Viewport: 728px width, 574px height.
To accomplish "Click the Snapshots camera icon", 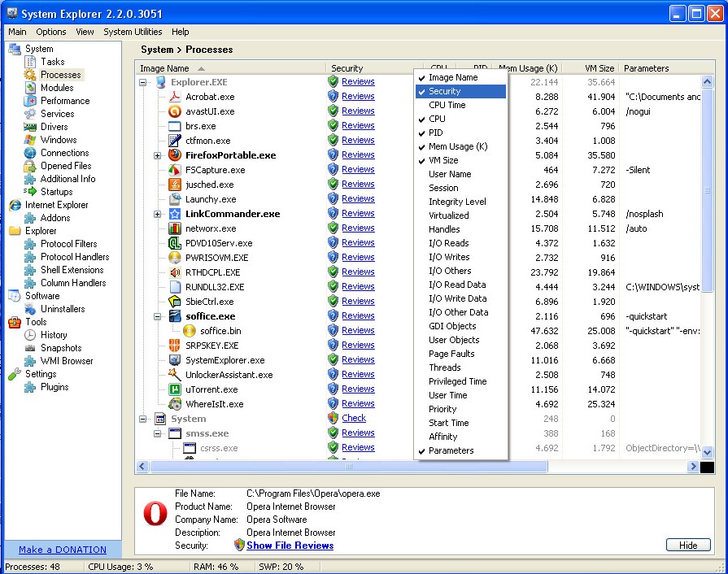I will pos(30,348).
